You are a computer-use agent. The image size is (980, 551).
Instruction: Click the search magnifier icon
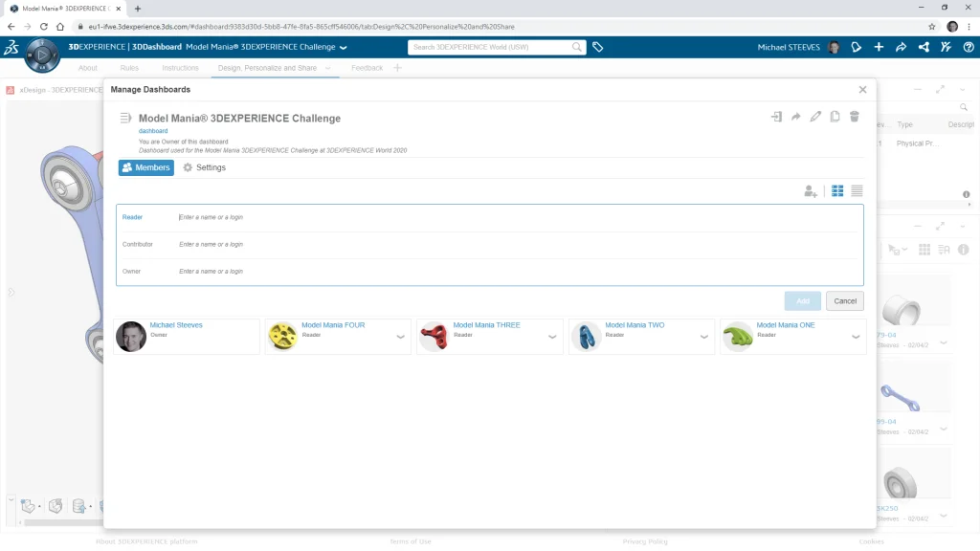[x=577, y=47]
